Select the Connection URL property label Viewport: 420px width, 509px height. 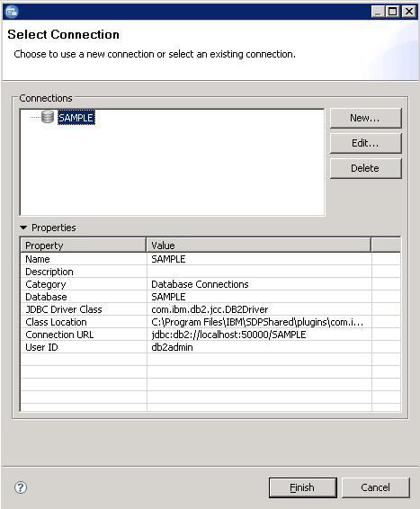(59, 335)
